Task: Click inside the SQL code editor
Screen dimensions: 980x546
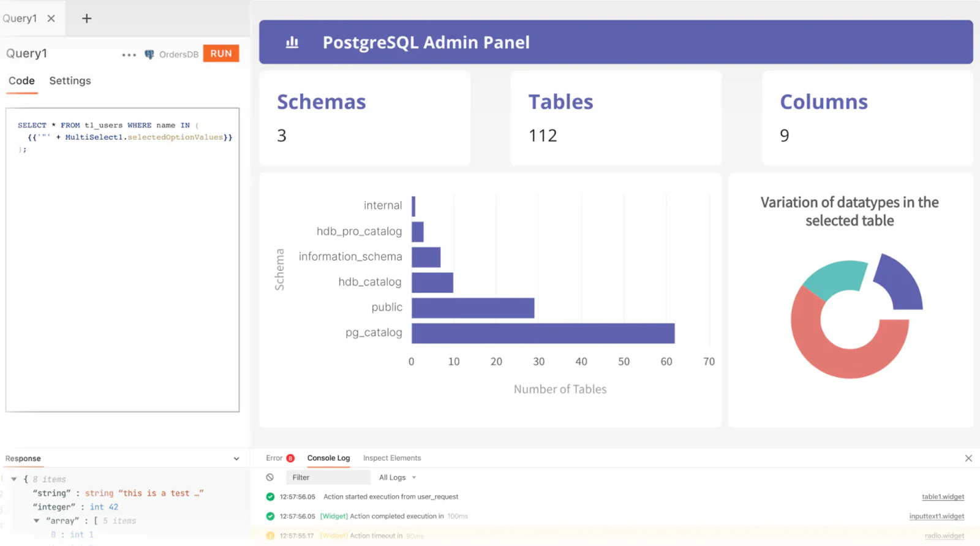Action: [x=123, y=260]
